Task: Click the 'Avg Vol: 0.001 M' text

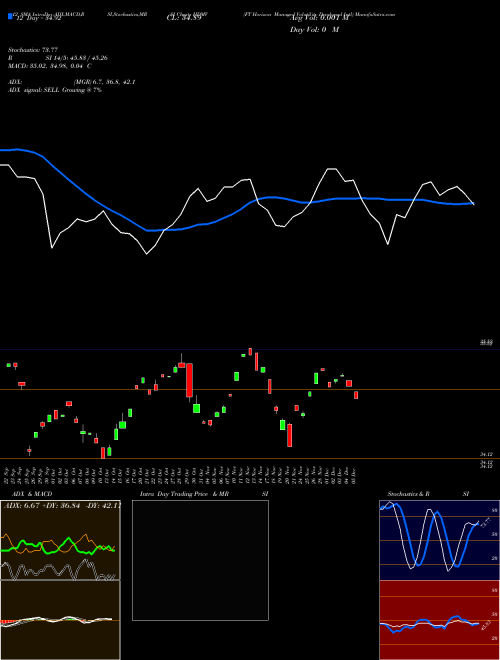Action: tap(317, 18)
